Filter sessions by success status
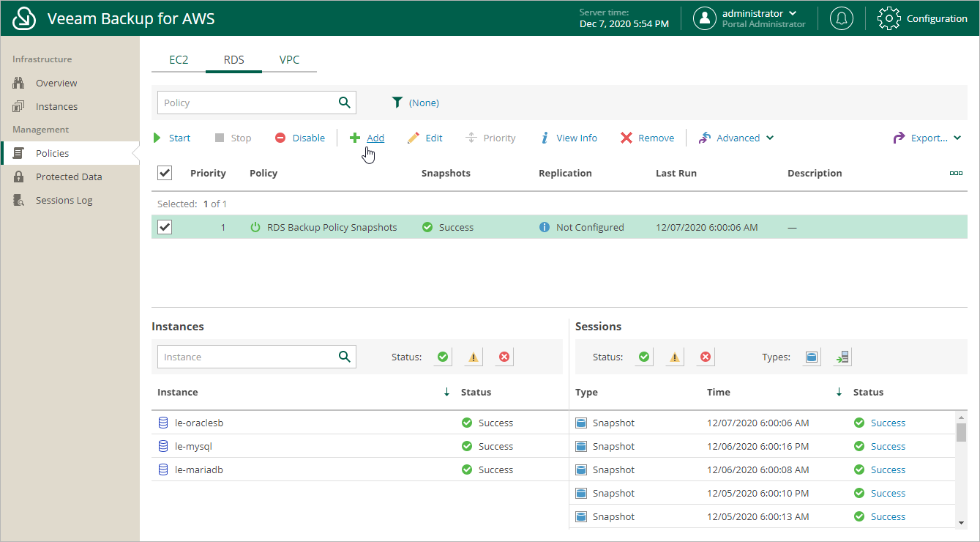 pos(644,357)
